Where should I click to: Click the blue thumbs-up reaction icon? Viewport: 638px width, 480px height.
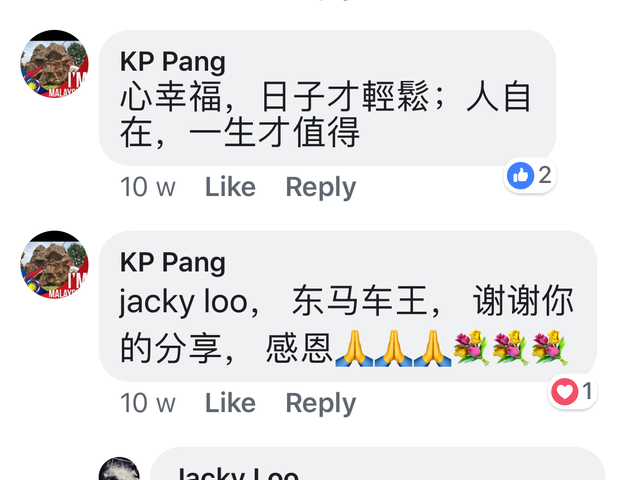click(x=520, y=175)
